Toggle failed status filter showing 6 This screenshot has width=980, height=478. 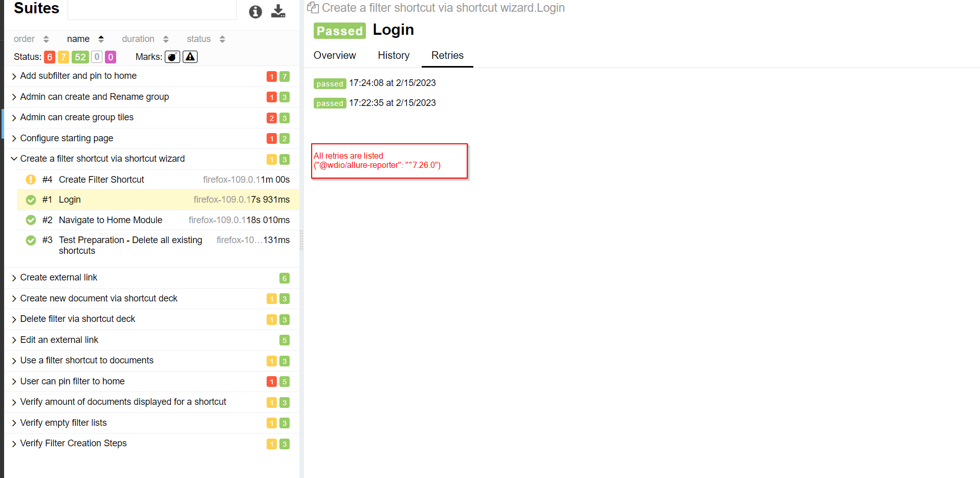point(50,57)
